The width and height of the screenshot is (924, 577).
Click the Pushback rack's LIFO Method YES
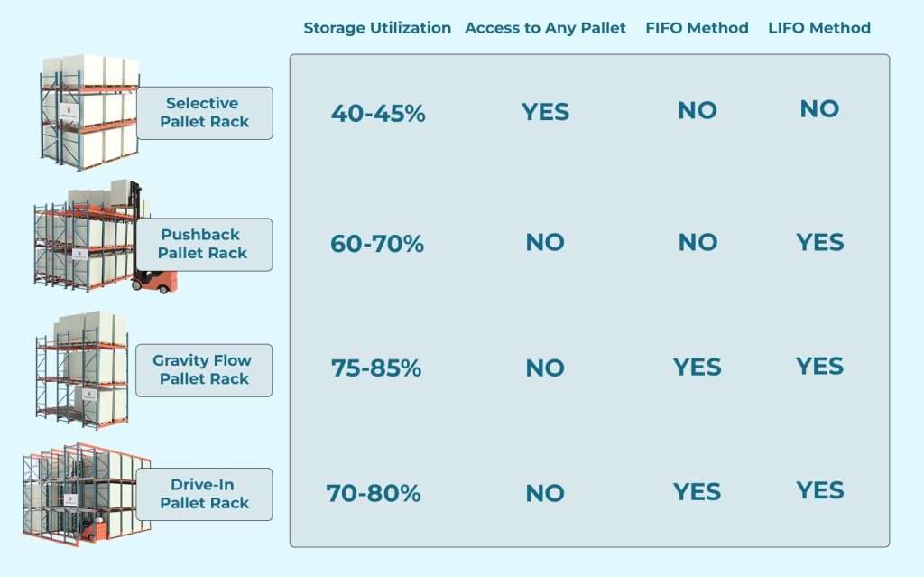pyautogui.click(x=819, y=242)
